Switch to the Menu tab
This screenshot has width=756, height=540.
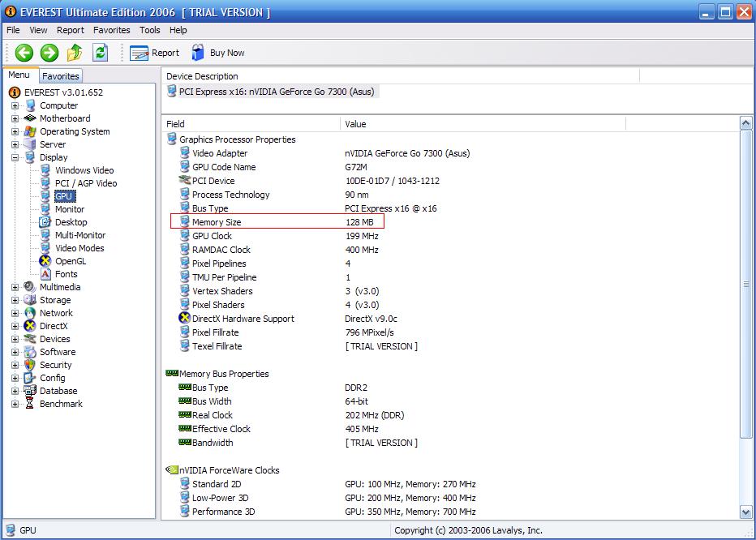click(x=19, y=75)
